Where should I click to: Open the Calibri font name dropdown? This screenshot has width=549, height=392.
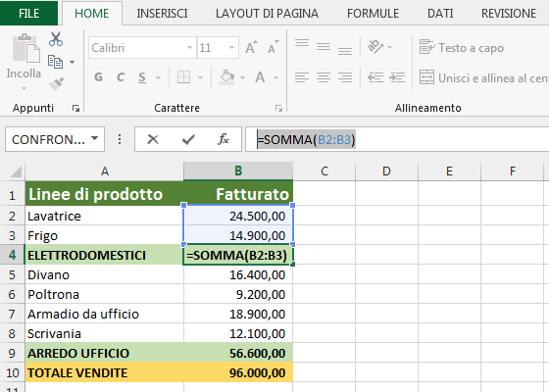pos(189,48)
